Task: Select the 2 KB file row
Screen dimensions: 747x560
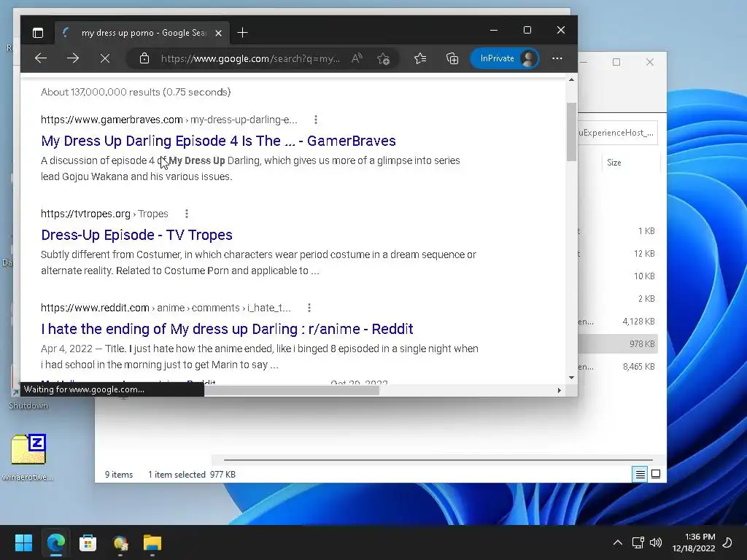Action: (x=618, y=298)
